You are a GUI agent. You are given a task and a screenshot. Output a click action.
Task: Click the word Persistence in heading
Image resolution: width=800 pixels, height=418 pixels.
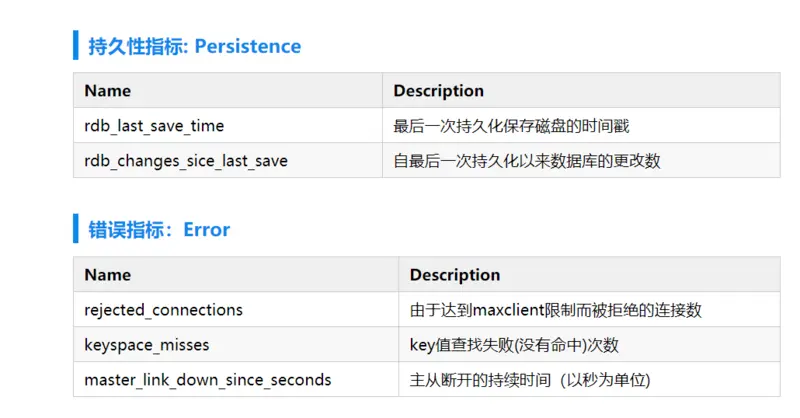click(248, 46)
